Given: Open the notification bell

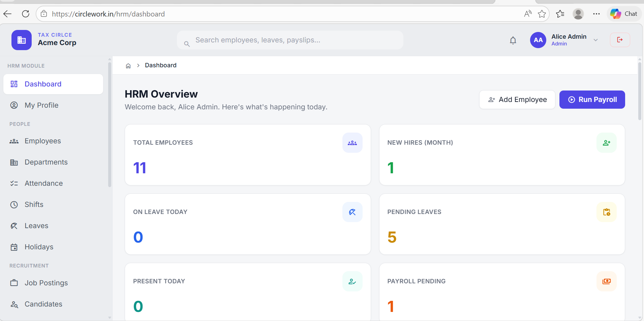Looking at the screenshot, I should [513, 40].
